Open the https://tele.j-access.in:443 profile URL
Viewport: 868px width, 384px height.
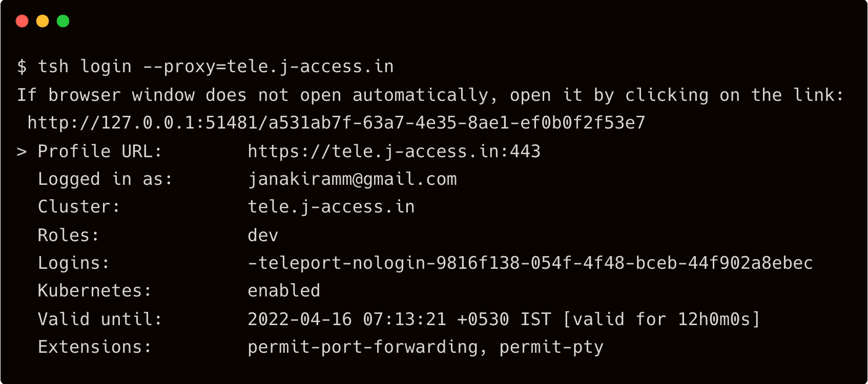394,152
